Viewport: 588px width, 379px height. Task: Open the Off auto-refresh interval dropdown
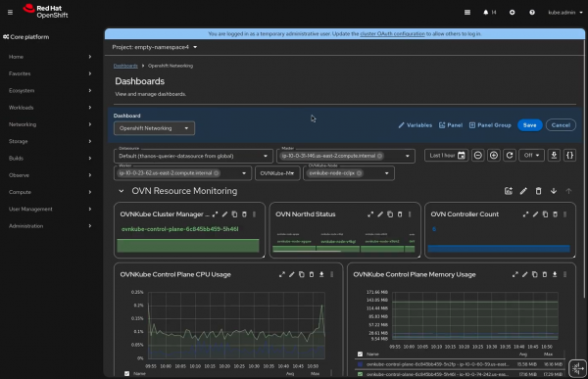pyautogui.click(x=531, y=155)
